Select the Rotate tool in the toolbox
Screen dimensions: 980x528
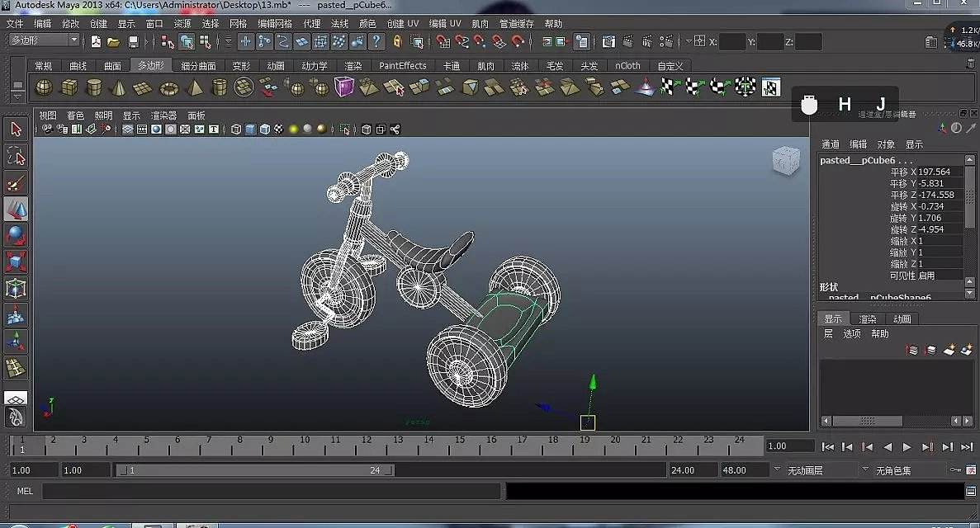[16, 236]
